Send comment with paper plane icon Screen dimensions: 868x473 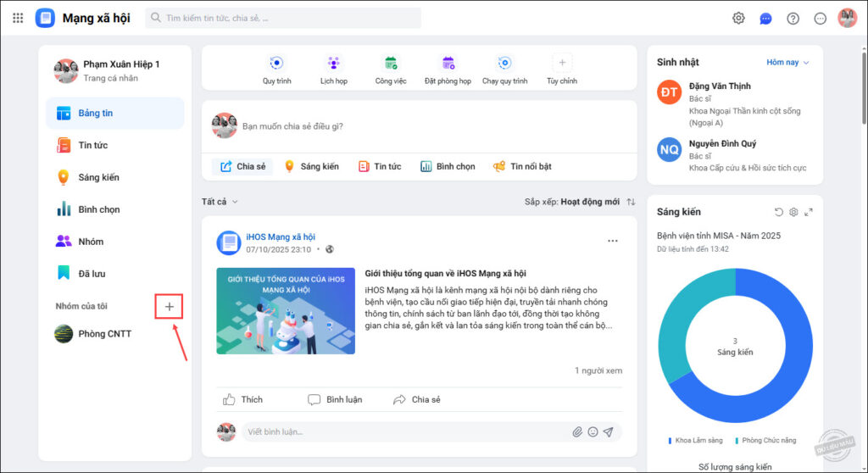coord(609,432)
